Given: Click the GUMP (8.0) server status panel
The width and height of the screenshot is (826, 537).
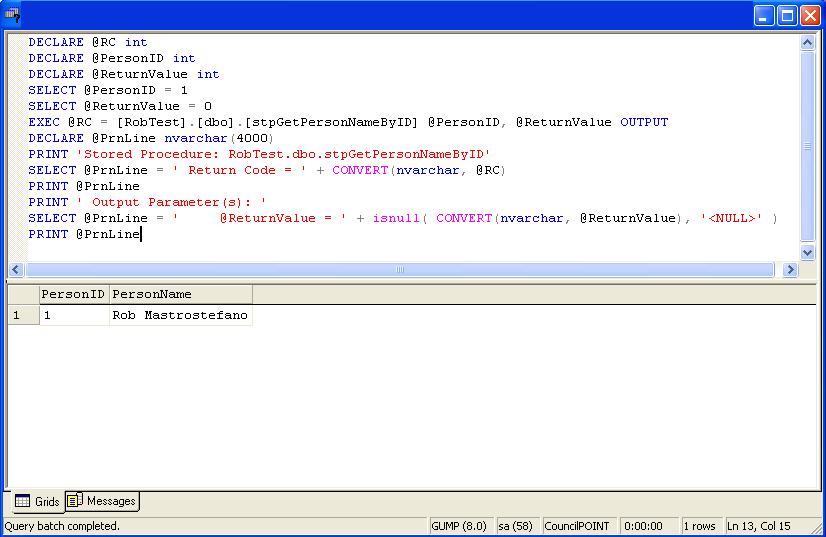Looking at the screenshot, I should coord(458,526).
